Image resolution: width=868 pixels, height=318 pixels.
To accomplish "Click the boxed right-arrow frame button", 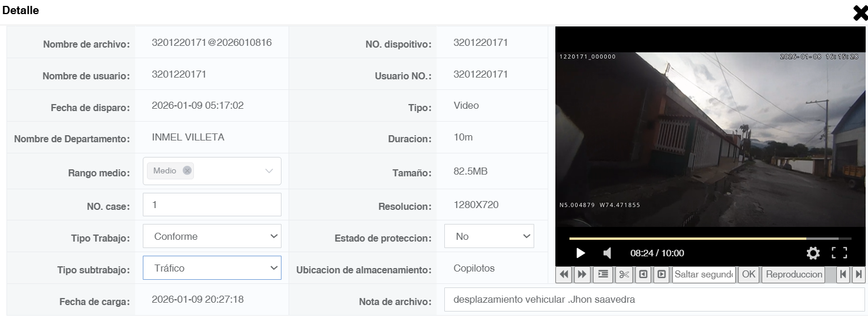I will coord(662,275).
